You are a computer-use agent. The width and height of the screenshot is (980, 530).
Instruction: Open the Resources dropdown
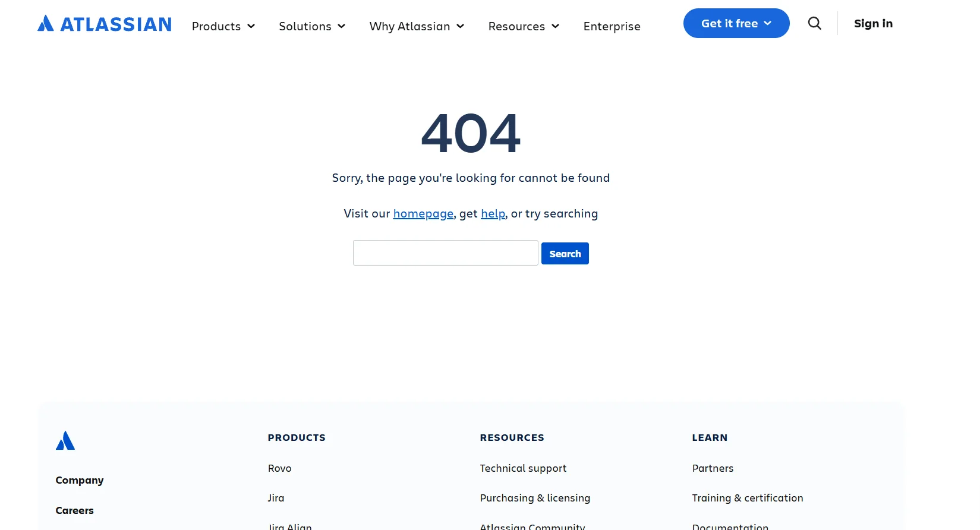coord(524,26)
